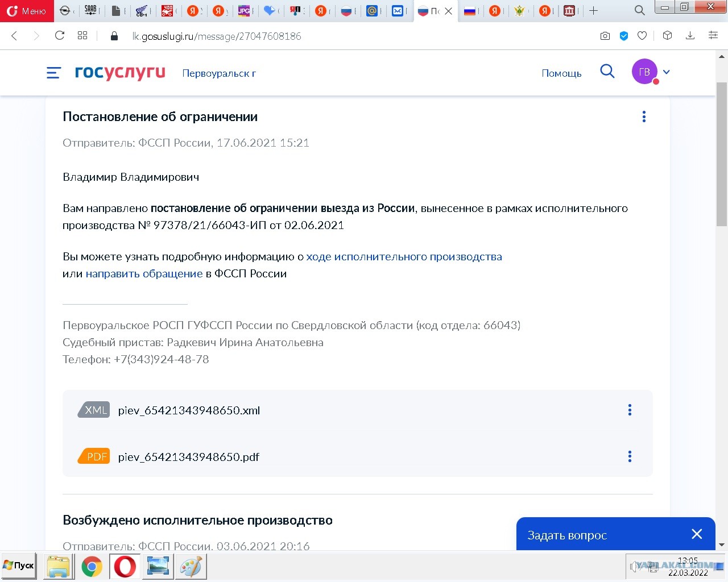Open Paint from the taskbar
This screenshot has height=582, width=728.
coord(192,567)
